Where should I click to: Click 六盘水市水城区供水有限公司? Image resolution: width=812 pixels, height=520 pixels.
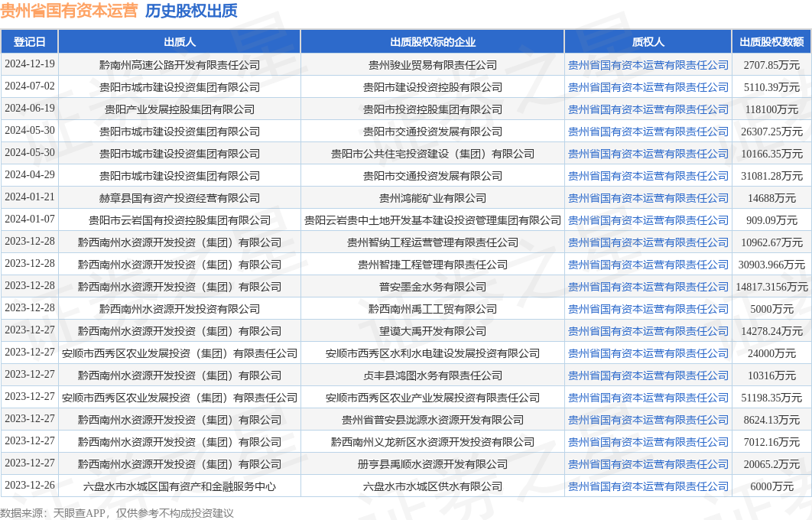pos(433,487)
